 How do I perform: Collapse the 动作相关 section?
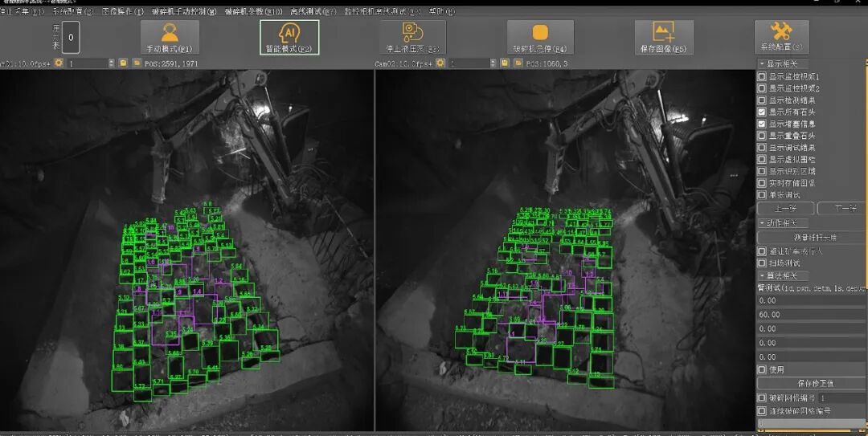click(782, 223)
